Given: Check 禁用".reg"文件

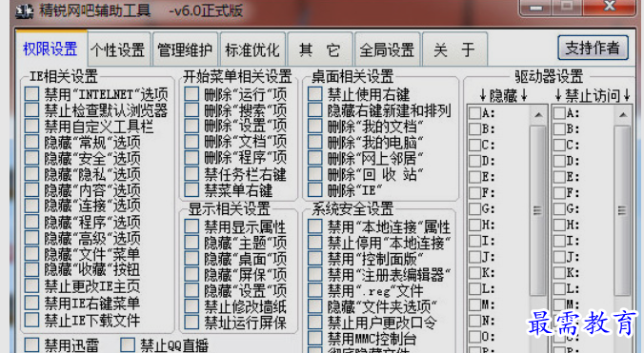Looking at the screenshot, I should pos(315,290).
